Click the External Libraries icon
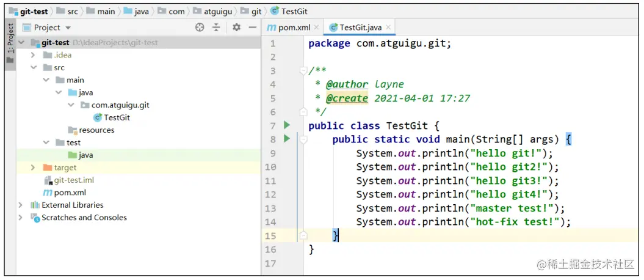Screen dimensions: 644x280 (35, 205)
